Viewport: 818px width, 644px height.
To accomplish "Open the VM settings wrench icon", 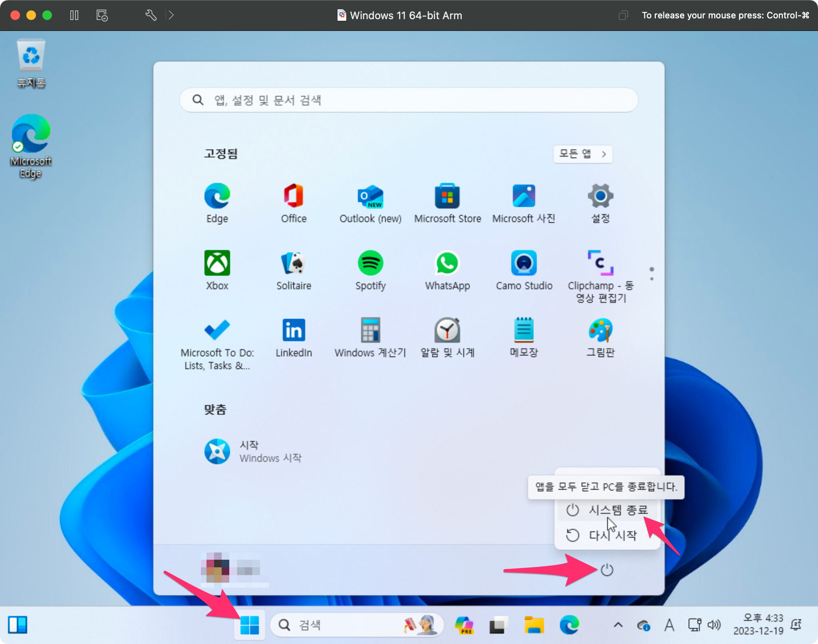I will [151, 15].
